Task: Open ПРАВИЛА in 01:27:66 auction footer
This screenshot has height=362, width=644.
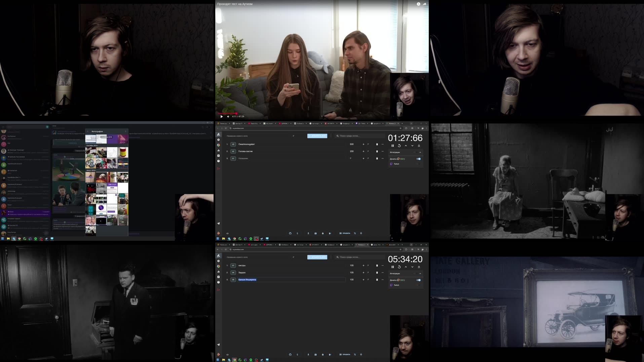Action: click(345, 233)
